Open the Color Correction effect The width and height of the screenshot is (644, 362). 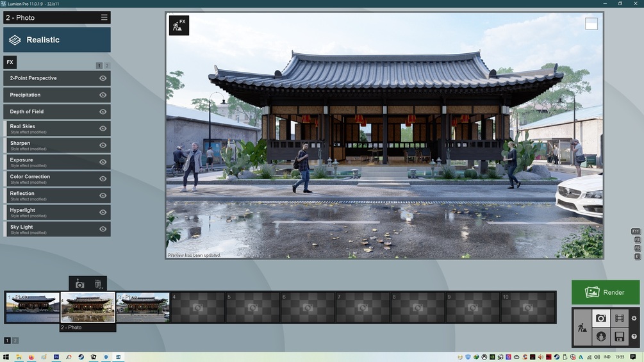pos(57,179)
